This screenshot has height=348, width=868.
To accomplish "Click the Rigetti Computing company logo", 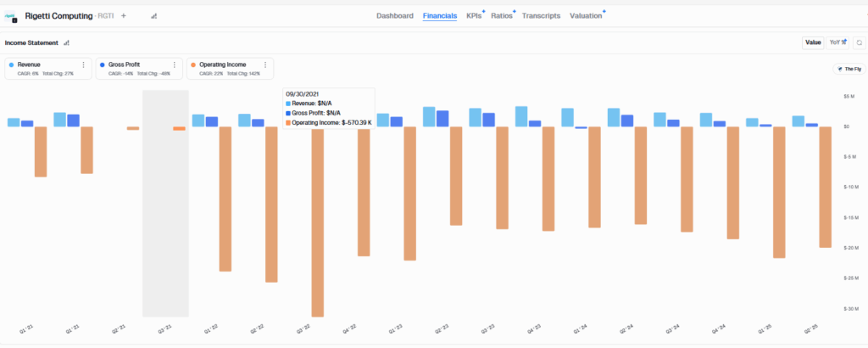I will coord(12,16).
